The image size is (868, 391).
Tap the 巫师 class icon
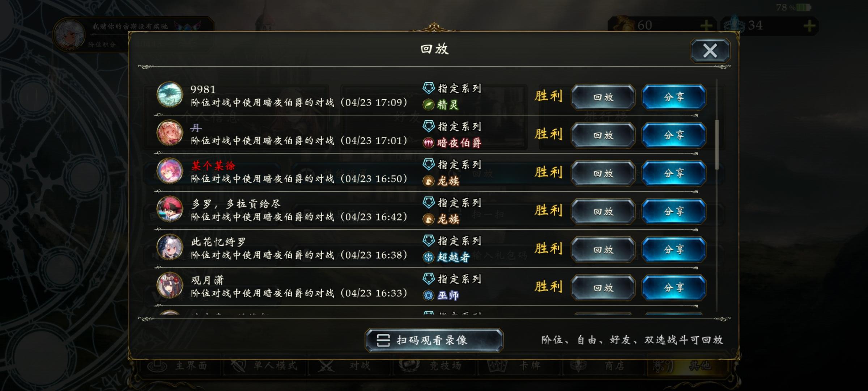[x=429, y=295]
